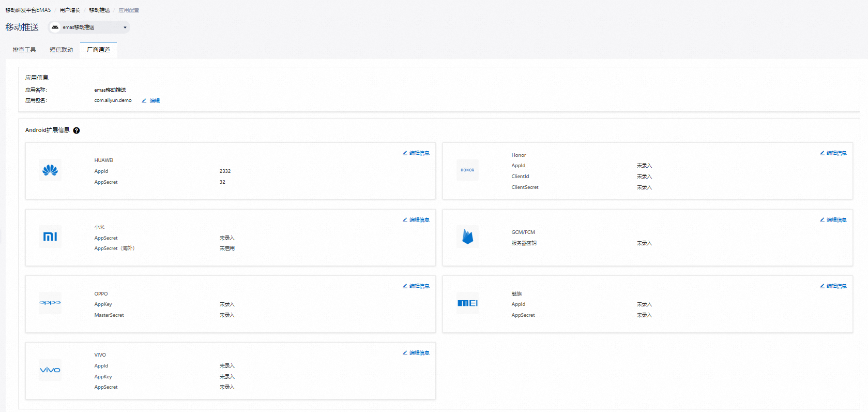Viewport: 868px width, 412px height.
Task: Edit the 小米 channel info
Action: pyautogui.click(x=416, y=220)
